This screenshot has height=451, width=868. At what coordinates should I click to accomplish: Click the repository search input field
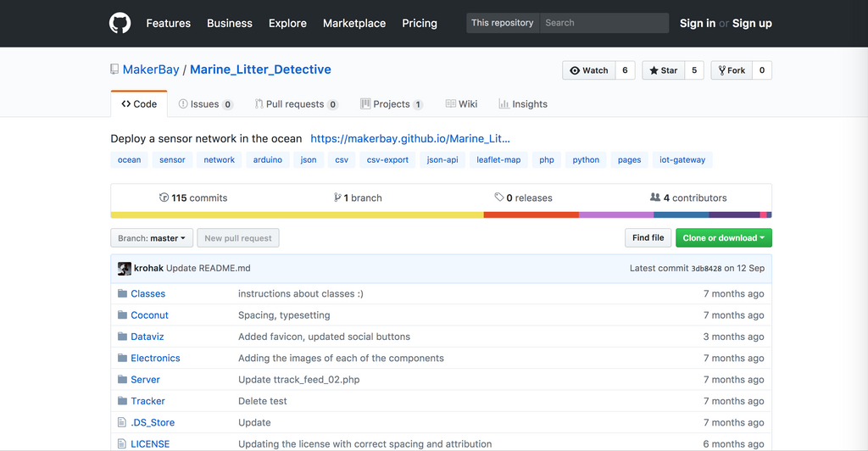[x=604, y=23]
